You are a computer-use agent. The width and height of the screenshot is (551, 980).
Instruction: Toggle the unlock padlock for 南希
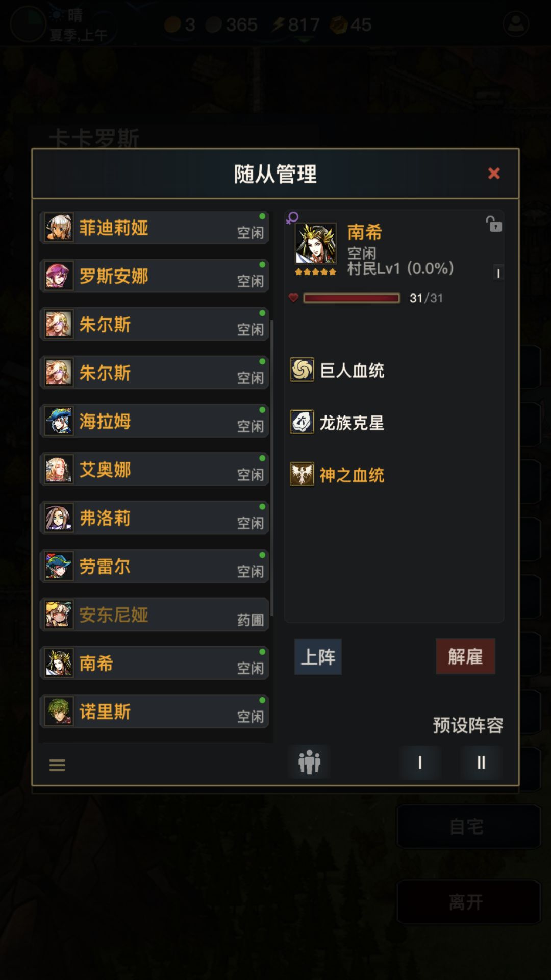493,224
